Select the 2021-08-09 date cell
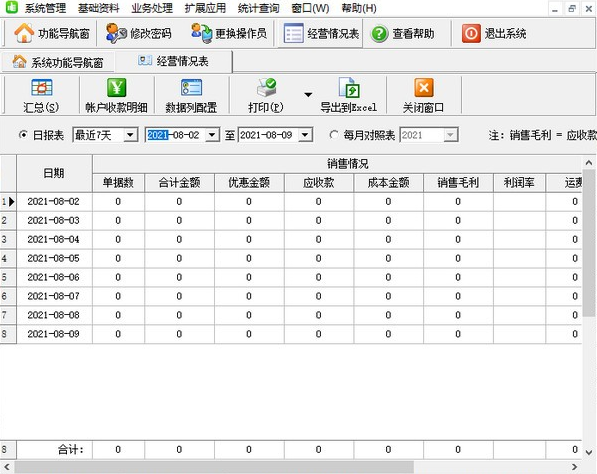The image size is (597, 474). coord(54,334)
